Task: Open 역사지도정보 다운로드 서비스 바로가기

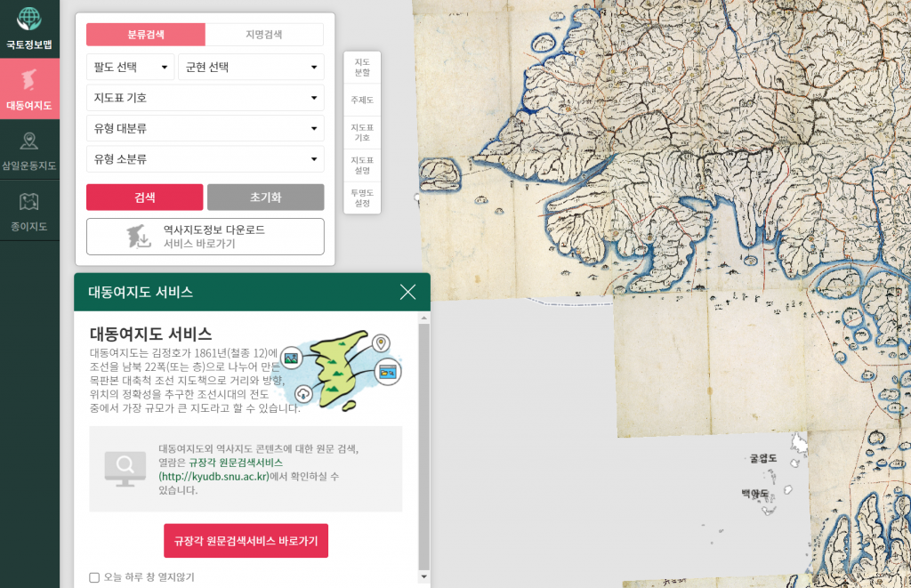Action: [x=206, y=237]
